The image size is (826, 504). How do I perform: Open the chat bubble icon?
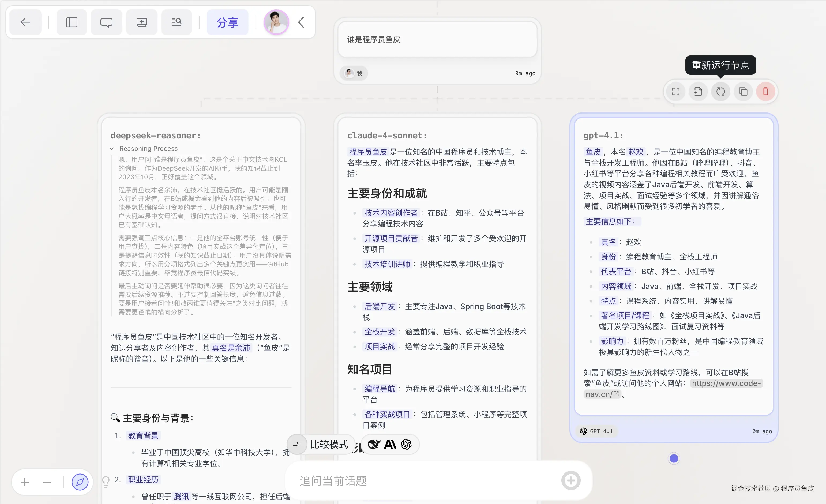[106, 22]
